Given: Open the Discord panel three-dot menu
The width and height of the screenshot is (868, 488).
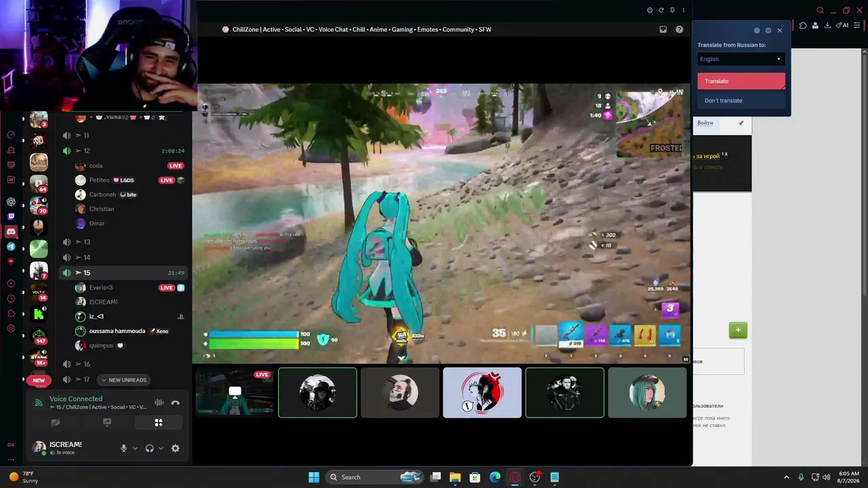Looking at the screenshot, I should tap(684, 10).
